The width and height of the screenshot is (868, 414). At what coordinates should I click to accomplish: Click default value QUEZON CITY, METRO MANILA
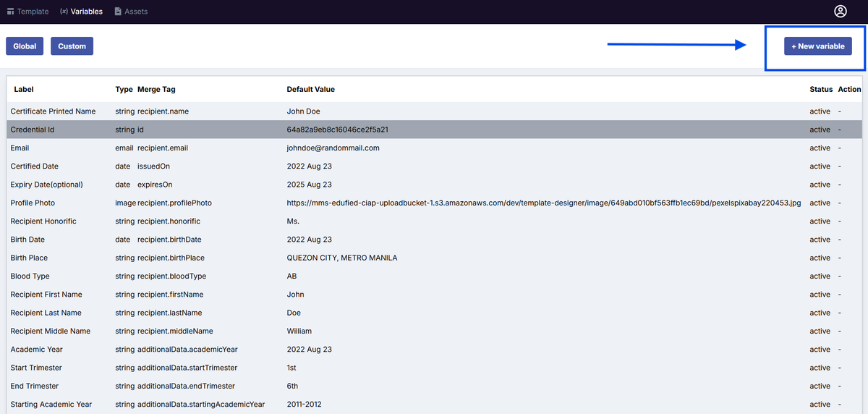tap(342, 258)
